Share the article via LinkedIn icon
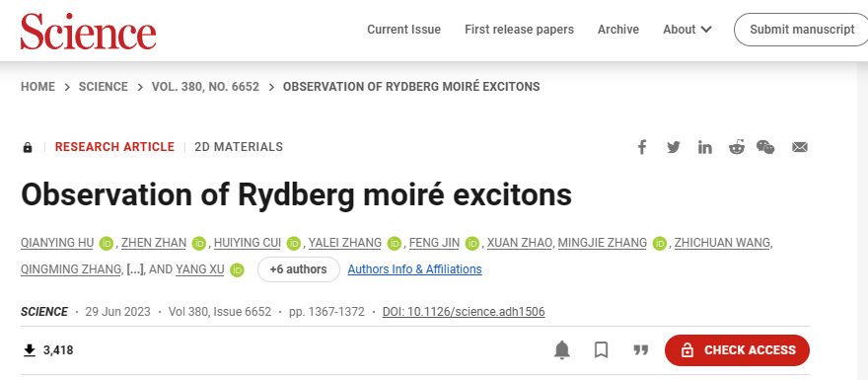The height and width of the screenshot is (380, 868). (x=704, y=147)
